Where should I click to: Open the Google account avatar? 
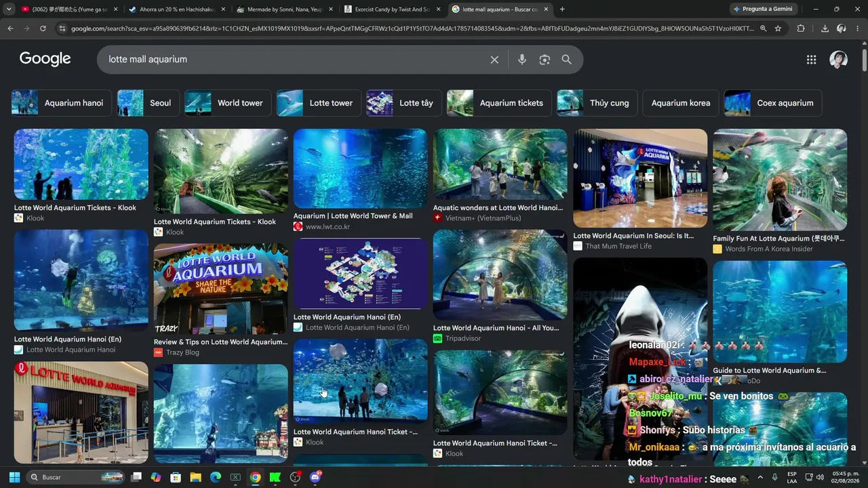pyautogui.click(x=838, y=60)
